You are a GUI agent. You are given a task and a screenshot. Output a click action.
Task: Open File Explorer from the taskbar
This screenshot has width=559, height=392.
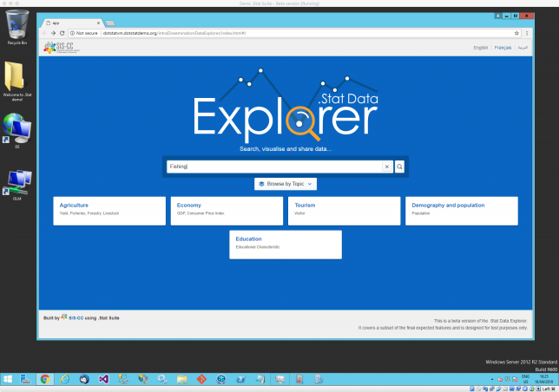pos(182,379)
